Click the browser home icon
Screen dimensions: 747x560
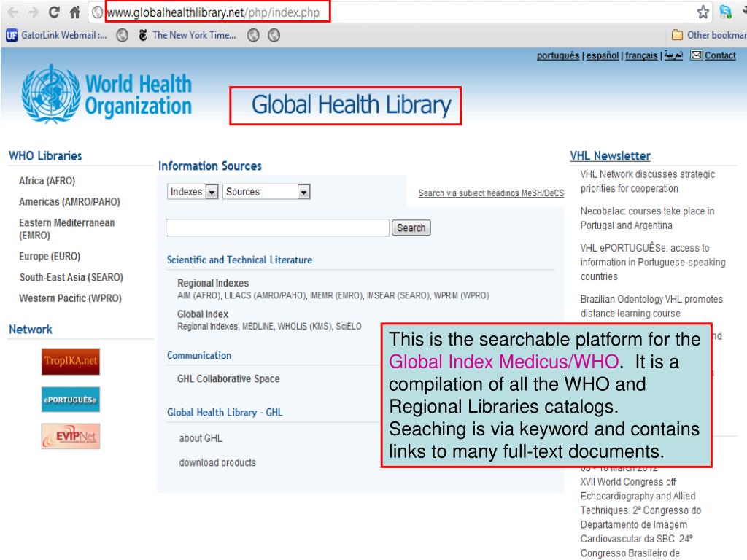click(x=75, y=12)
